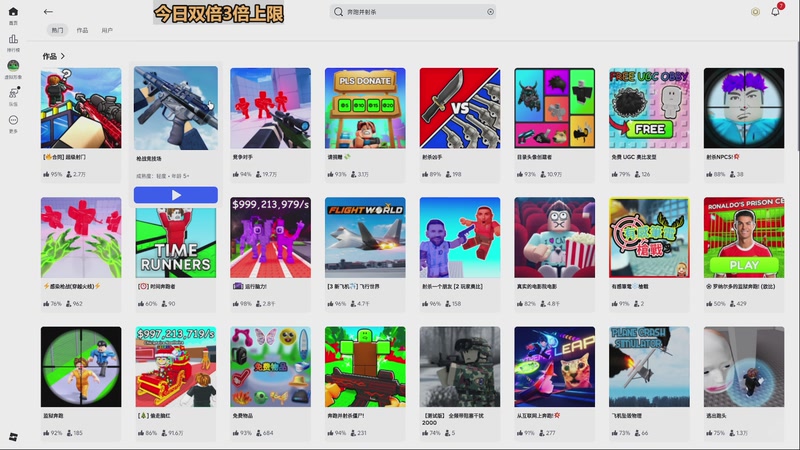Click the 免费 UGC 奥比发型 title
Screen dimensions: 800x450
coord(634,157)
